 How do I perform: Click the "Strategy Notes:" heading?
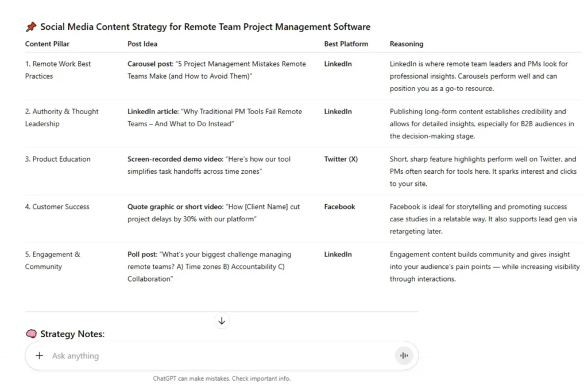(72, 334)
